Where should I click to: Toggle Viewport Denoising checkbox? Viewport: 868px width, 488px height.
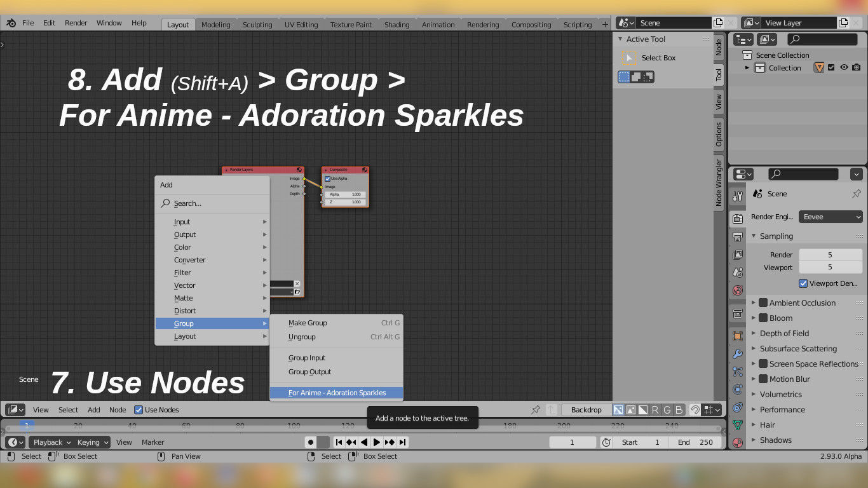click(803, 283)
